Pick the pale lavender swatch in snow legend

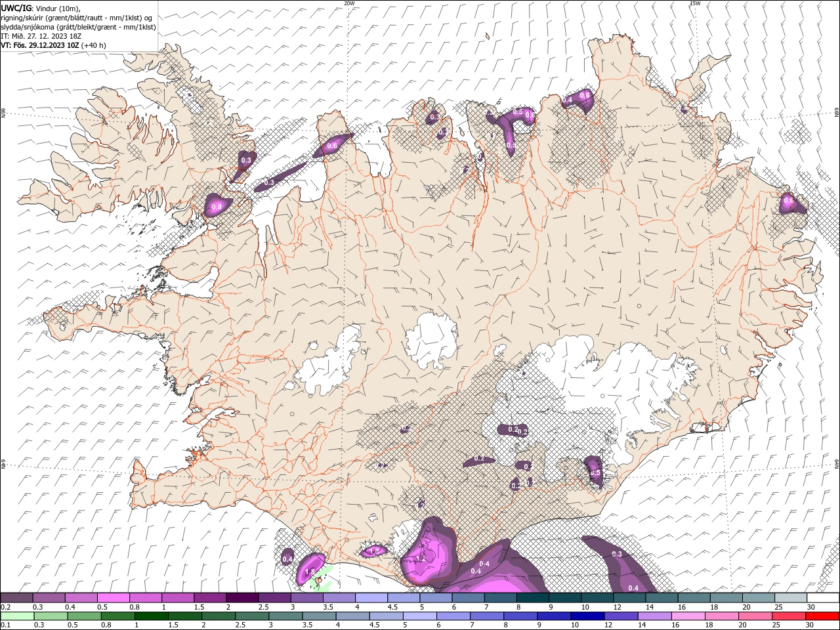click(371, 598)
